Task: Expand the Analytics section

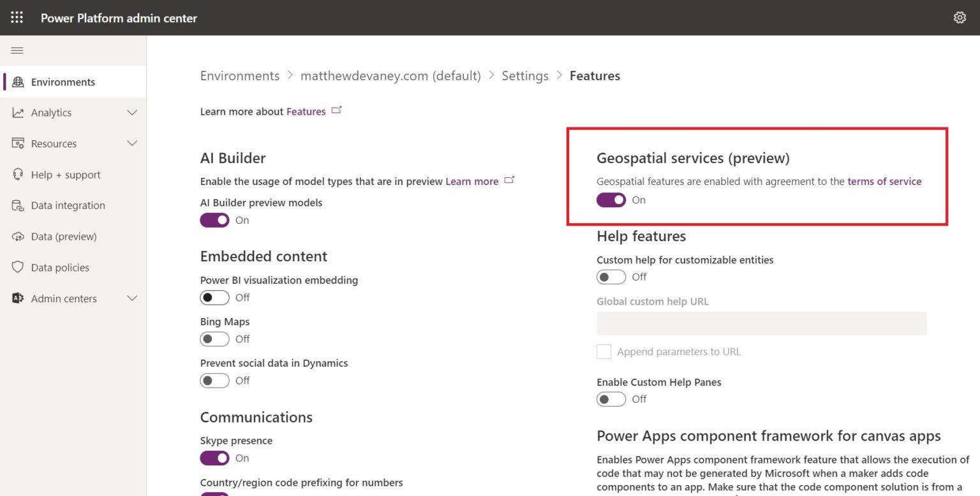Action: [x=51, y=112]
